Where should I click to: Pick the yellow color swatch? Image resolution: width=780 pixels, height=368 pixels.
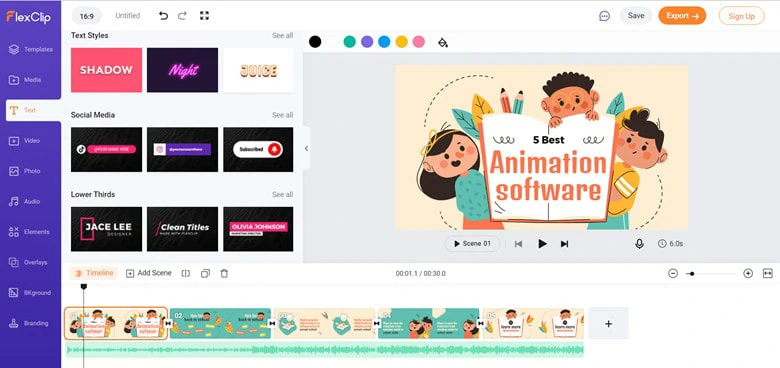401,42
